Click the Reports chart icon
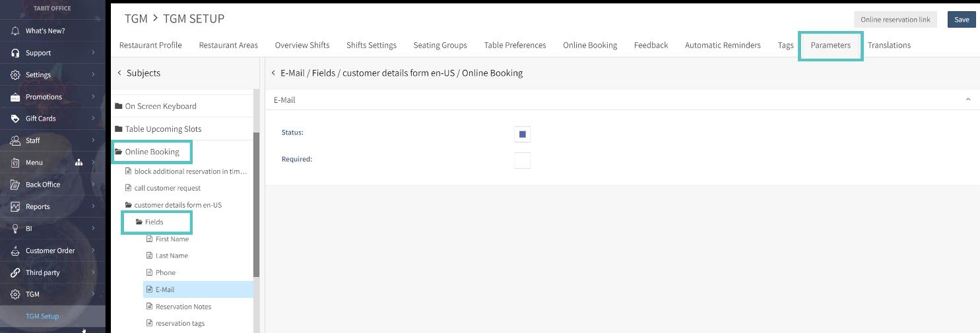 (x=15, y=206)
